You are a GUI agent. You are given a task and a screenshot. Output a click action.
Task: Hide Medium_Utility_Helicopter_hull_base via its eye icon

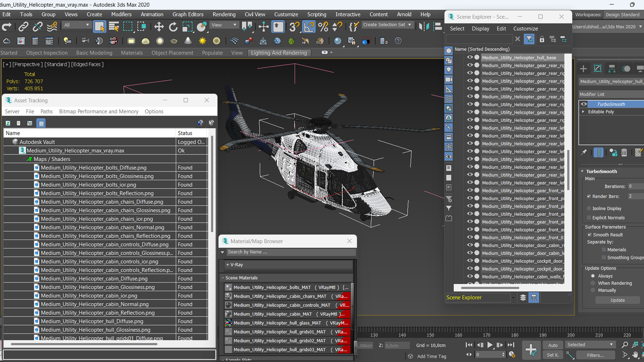(x=470, y=57)
